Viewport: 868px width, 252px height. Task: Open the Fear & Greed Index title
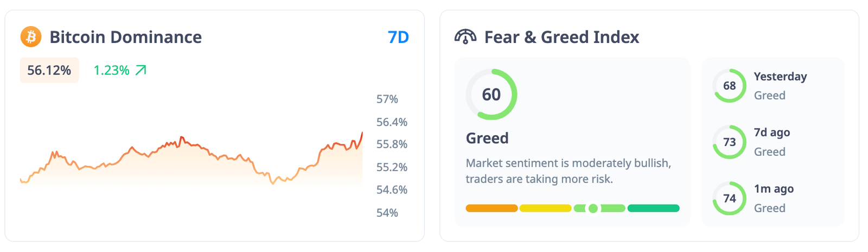[x=561, y=37]
